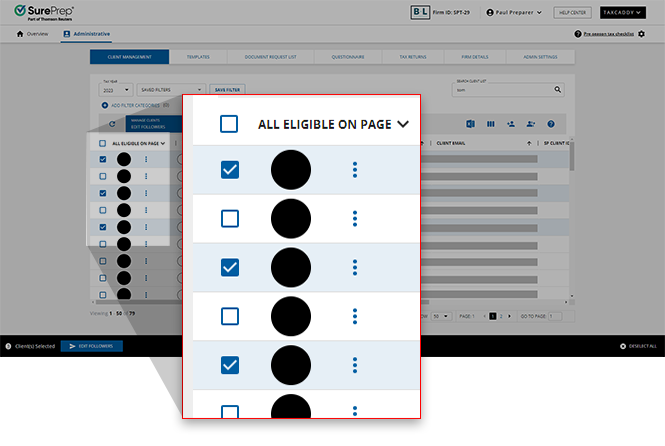Click the plus icon for Add Filter Categories
This screenshot has height=446, width=665.
tap(104, 105)
